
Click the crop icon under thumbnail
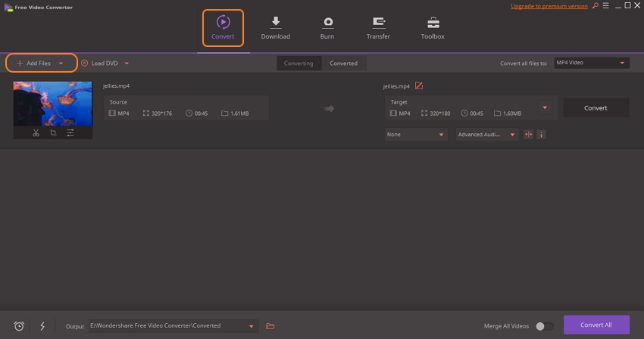point(53,133)
